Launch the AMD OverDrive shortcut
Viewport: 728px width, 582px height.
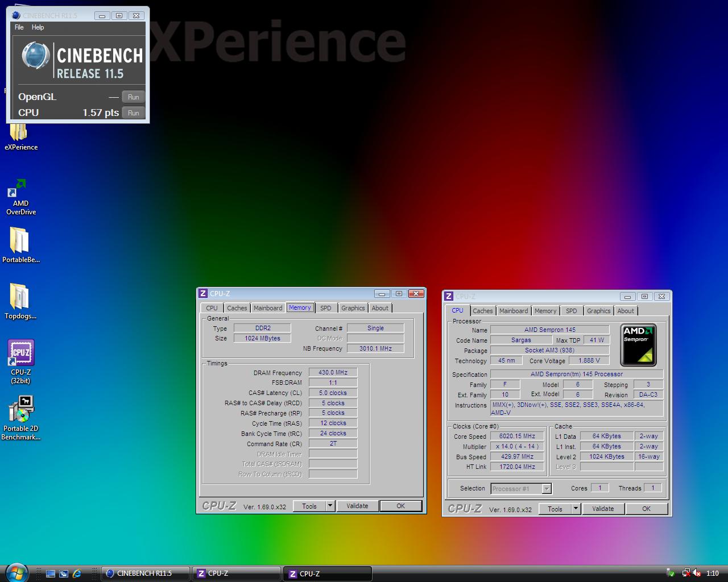[x=21, y=197]
